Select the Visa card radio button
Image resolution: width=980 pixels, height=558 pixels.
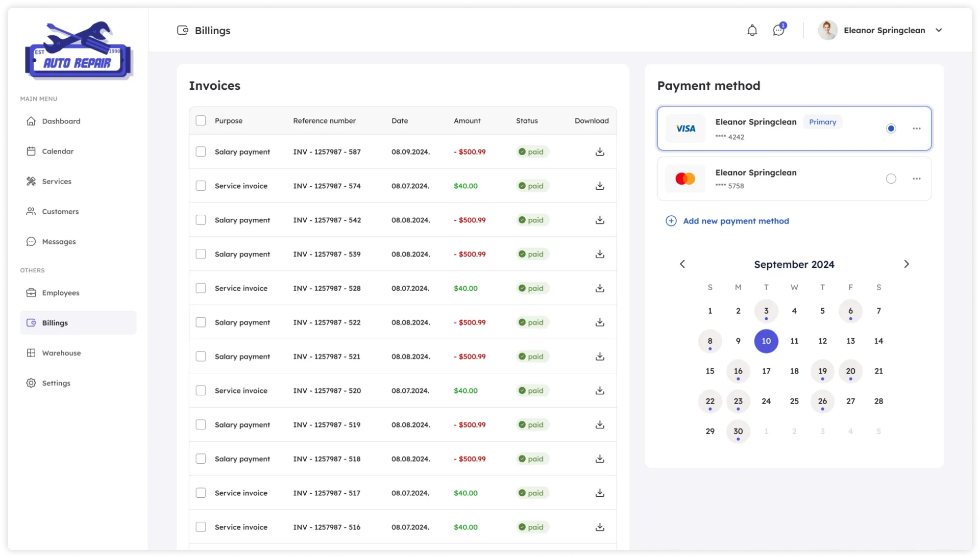(891, 129)
